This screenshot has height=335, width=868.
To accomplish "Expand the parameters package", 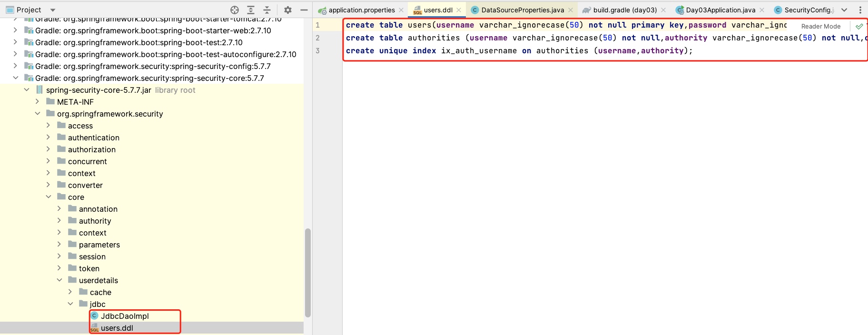I will (59, 244).
